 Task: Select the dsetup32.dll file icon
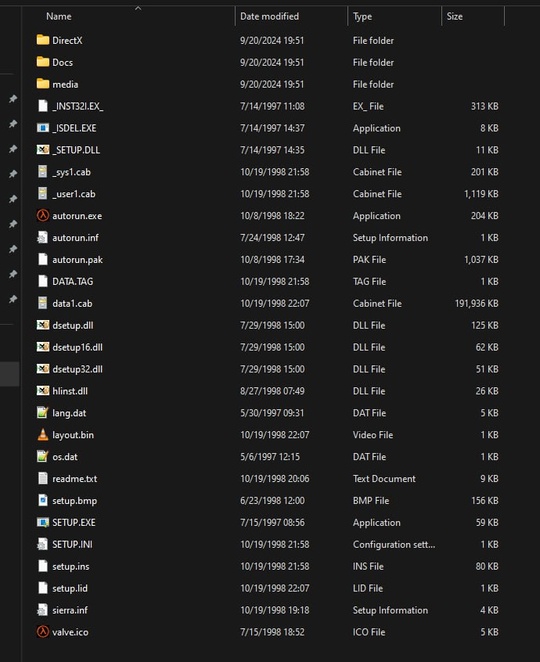click(43, 369)
